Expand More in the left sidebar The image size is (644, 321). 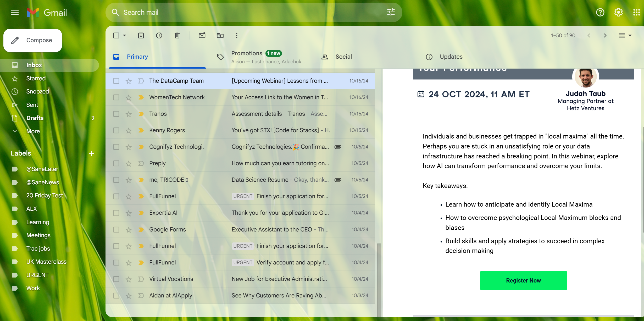pos(33,131)
